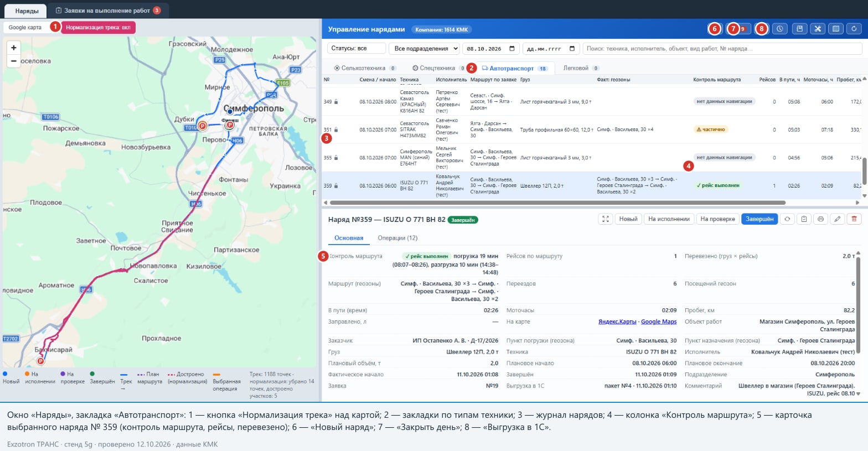Viewport: 868px width, 451px height.
Task: Click the P marker near Бахчисарай on map
Action: click(x=40, y=361)
